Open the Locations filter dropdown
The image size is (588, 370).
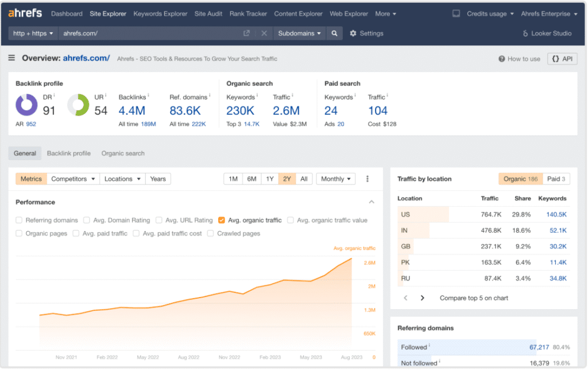(x=122, y=179)
